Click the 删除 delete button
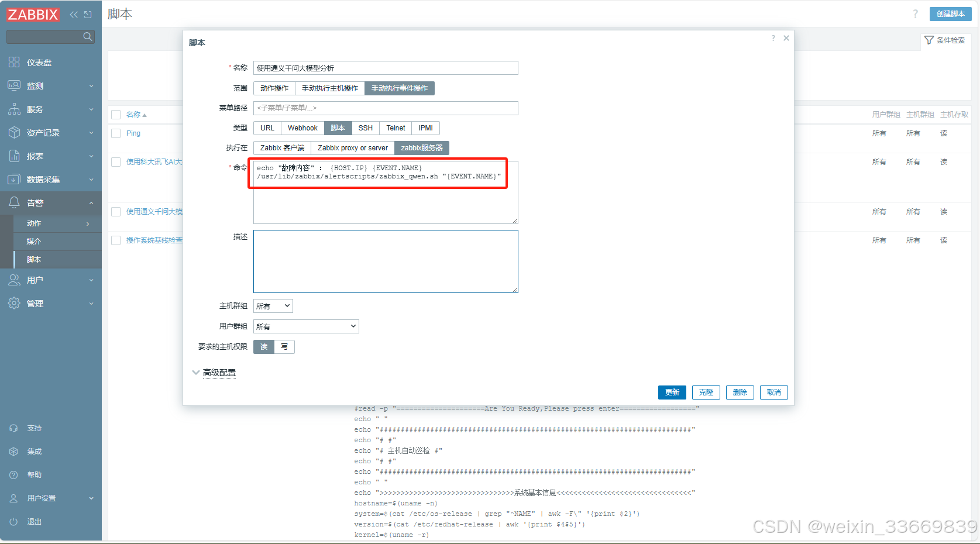 pos(740,392)
